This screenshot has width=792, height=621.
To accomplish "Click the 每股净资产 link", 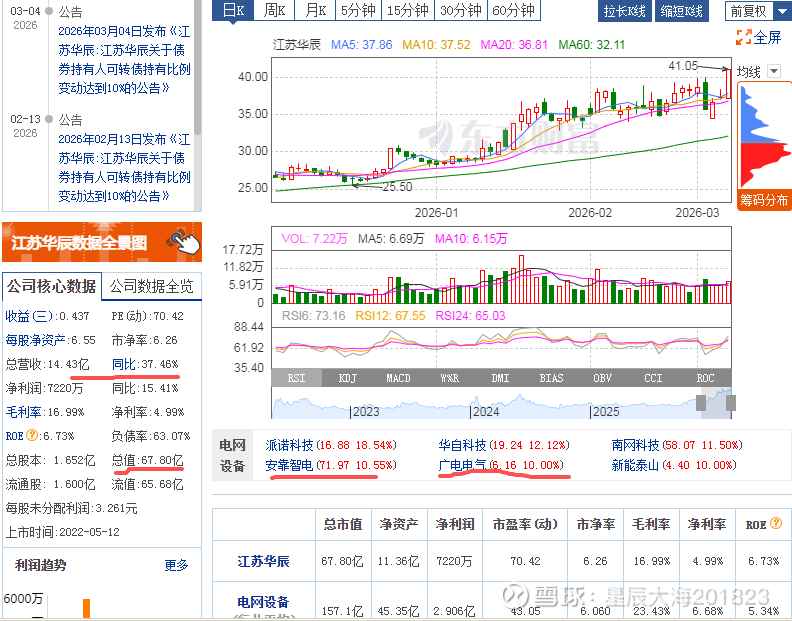I will tap(35, 340).
